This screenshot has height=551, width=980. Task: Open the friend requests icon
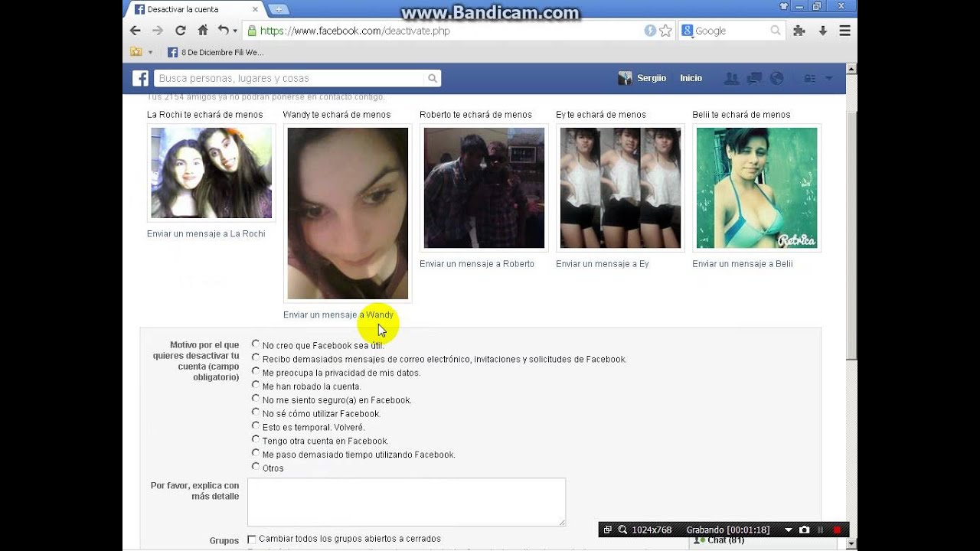point(731,78)
